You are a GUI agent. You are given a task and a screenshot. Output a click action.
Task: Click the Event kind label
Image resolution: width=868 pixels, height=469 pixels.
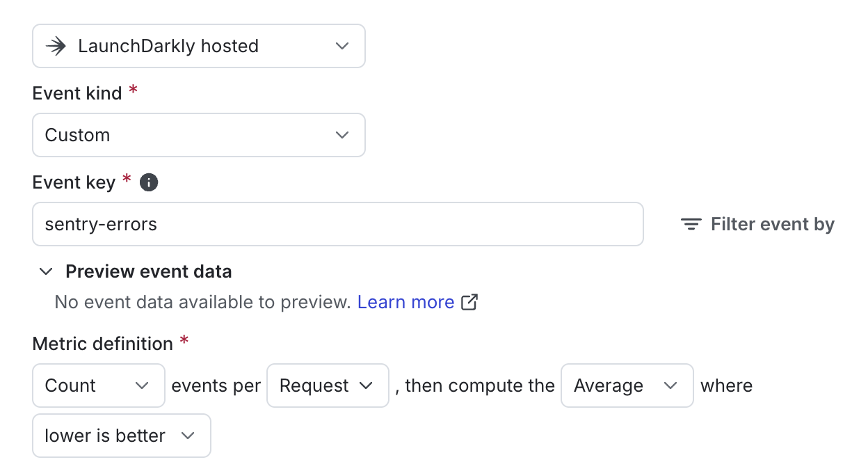point(77,93)
